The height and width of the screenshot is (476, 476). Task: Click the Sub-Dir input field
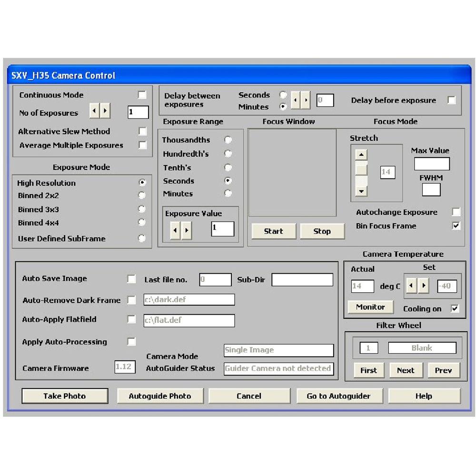(302, 280)
